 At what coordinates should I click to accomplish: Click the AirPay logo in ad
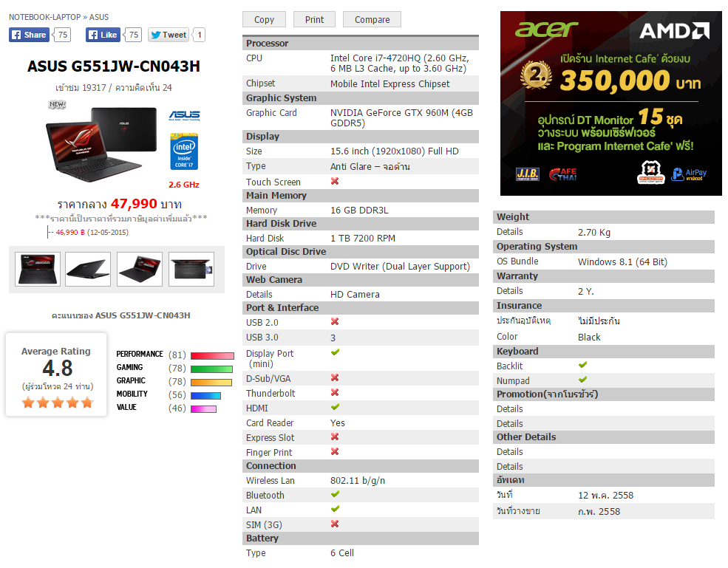click(x=690, y=174)
